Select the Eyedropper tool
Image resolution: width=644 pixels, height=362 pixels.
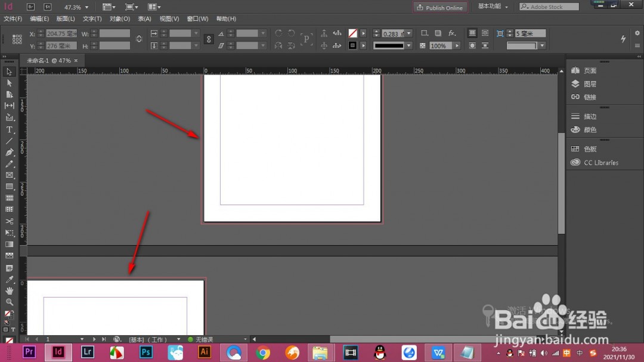[x=10, y=279]
